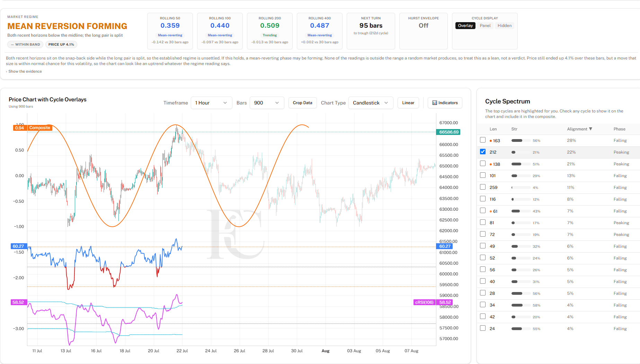Viewport: 640px width, 364px height.
Task: Click the orange 0.94 composite value tag
Action: pos(20,128)
